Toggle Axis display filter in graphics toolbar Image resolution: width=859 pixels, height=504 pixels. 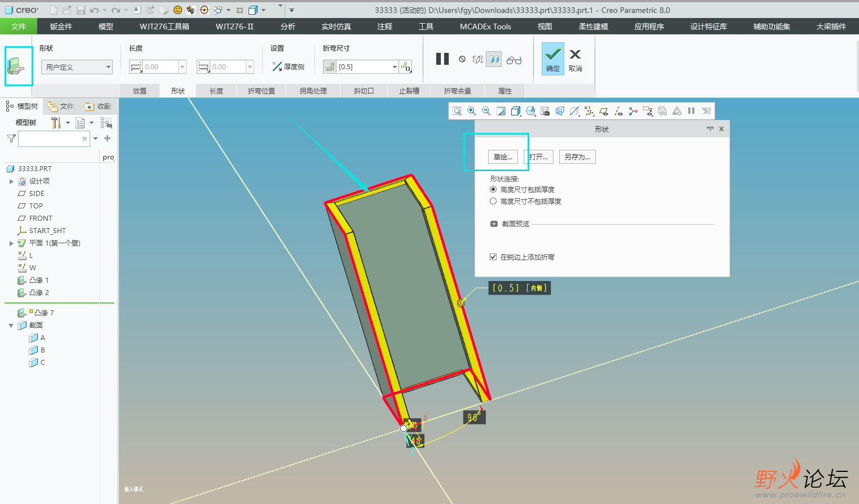(618, 111)
